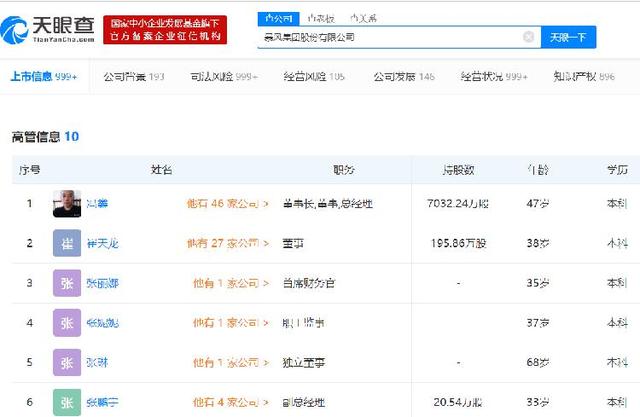Image resolution: width=640 pixels, height=417 pixels.
Task: Expand 他有 46 家公司 link
Action: tap(228, 203)
